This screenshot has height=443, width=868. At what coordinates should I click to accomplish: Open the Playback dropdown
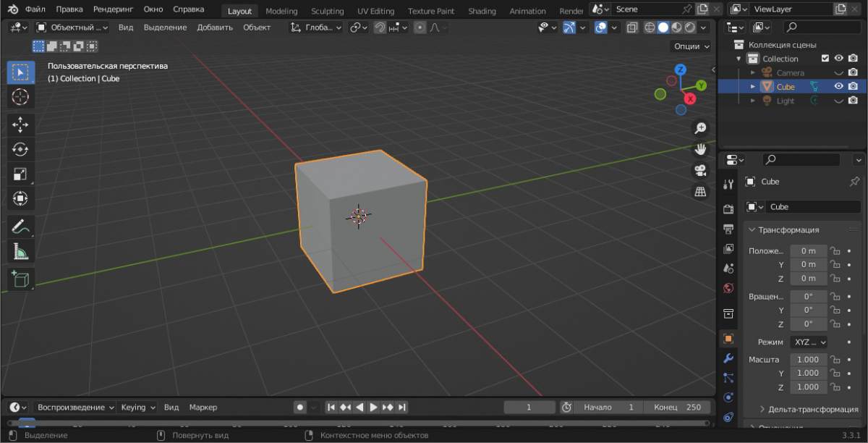[x=75, y=408]
